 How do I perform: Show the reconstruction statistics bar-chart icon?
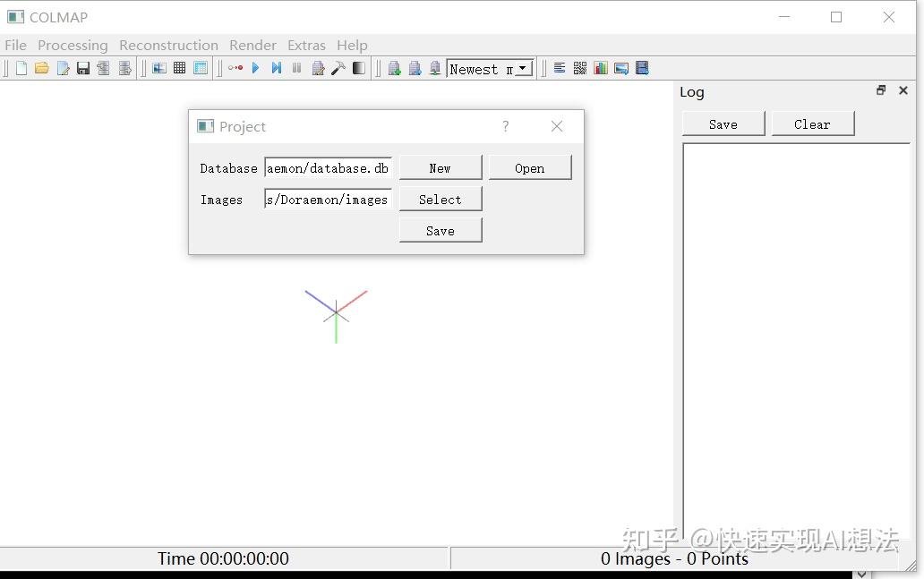600,67
